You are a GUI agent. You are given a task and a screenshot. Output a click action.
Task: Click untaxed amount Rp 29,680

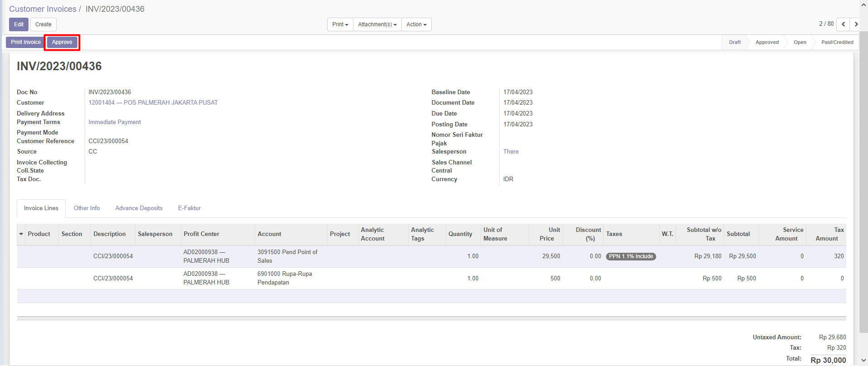tap(832, 337)
